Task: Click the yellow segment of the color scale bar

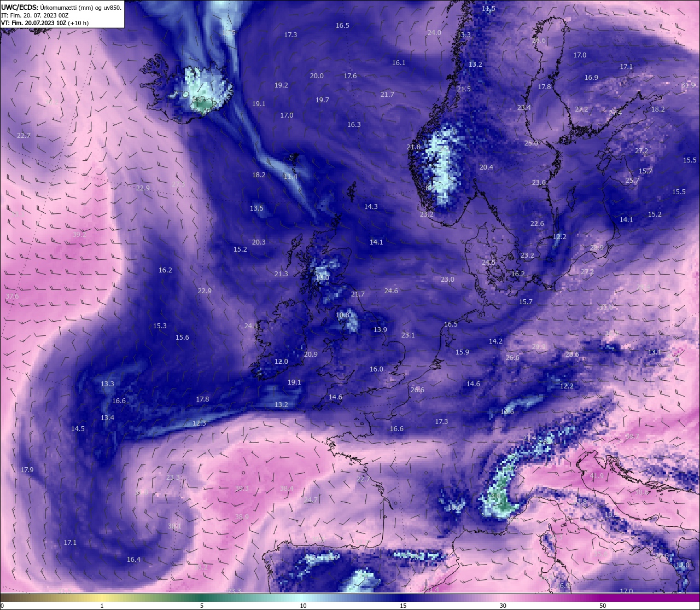Action: pyautogui.click(x=102, y=597)
